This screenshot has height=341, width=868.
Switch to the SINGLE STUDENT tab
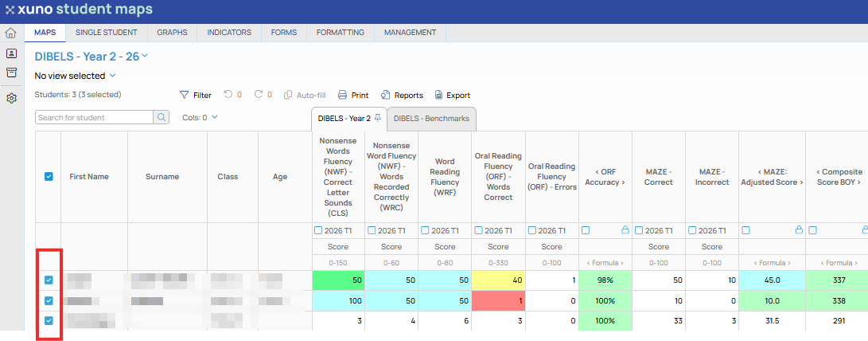click(107, 33)
